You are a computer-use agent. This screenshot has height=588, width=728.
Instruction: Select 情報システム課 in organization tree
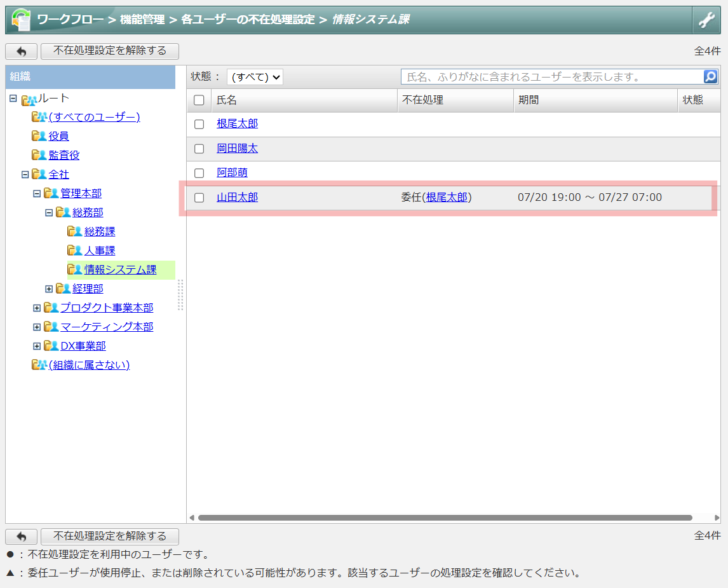pyautogui.click(x=120, y=270)
